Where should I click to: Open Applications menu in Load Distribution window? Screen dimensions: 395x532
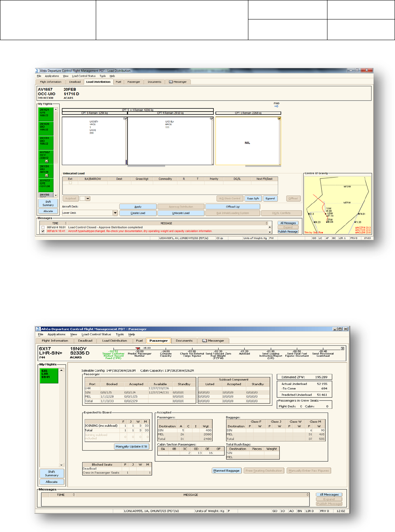tap(52, 76)
